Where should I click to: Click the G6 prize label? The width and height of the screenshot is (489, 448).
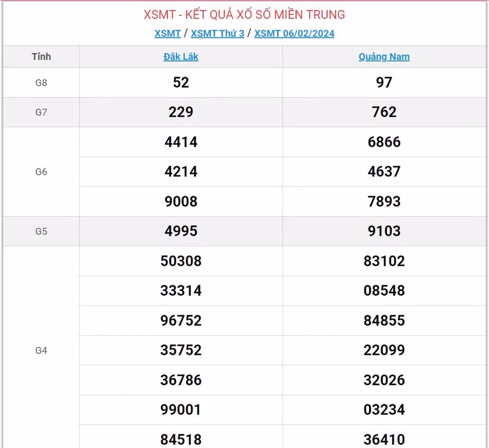click(41, 172)
